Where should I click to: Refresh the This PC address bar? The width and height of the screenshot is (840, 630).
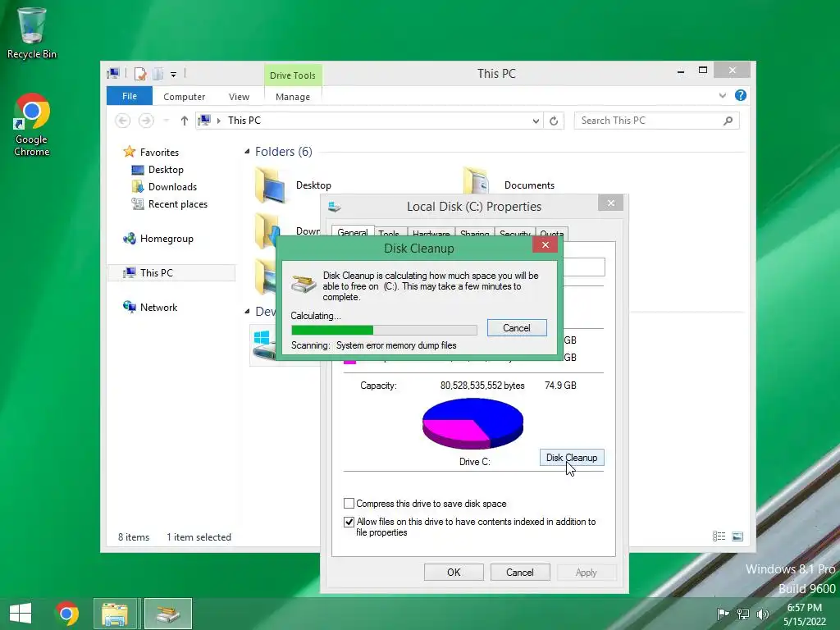(x=554, y=121)
